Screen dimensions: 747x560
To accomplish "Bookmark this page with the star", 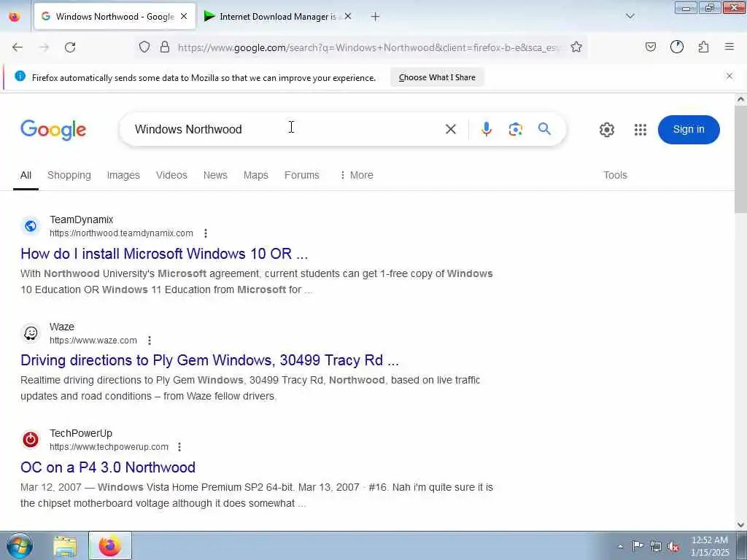I will point(576,47).
